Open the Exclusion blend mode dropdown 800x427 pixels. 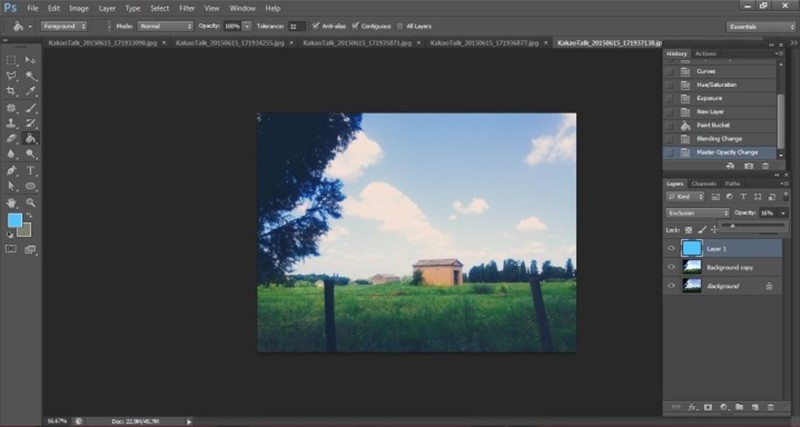pos(697,213)
